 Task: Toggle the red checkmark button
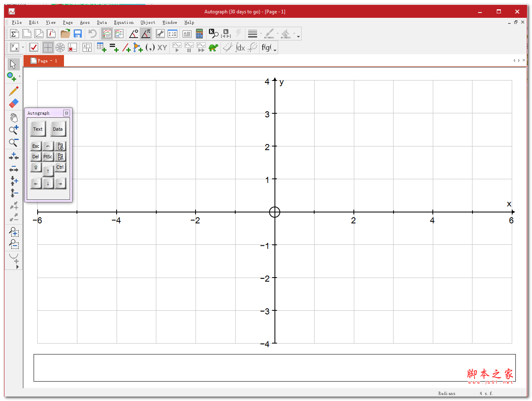click(x=34, y=48)
